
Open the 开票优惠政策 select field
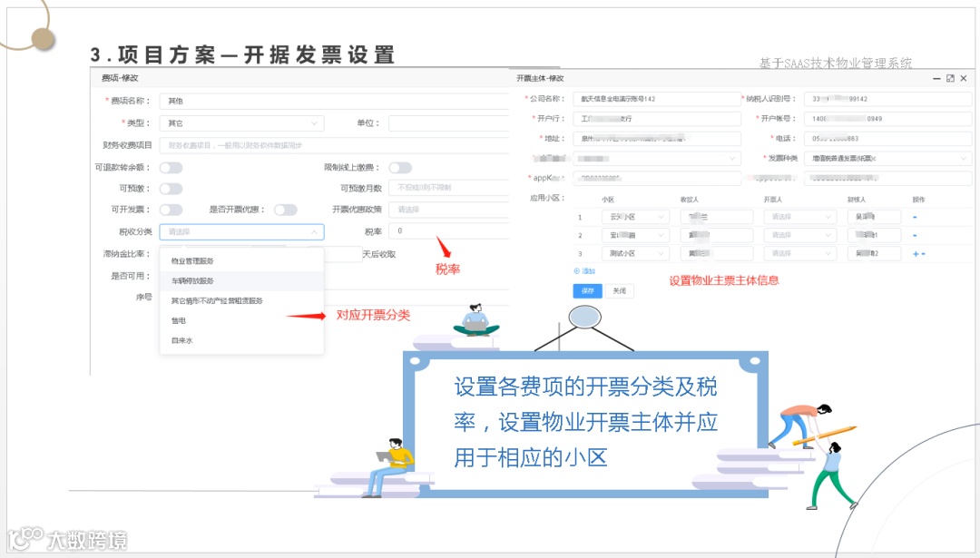point(449,210)
